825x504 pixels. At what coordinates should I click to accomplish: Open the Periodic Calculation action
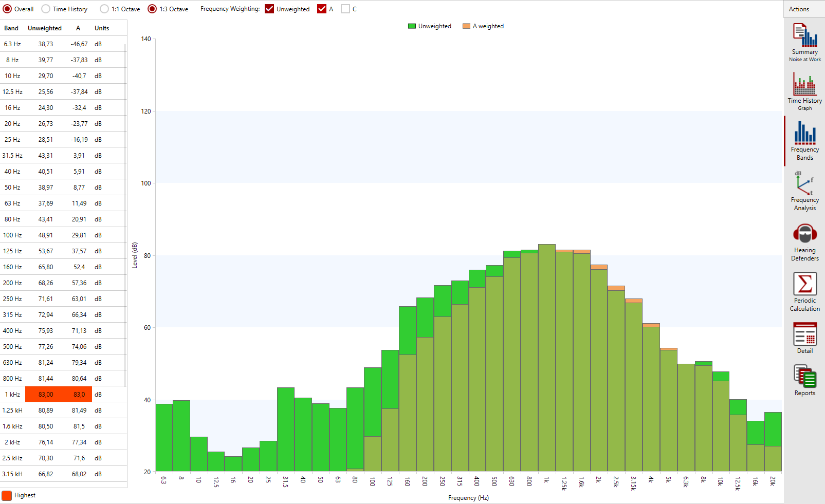(x=804, y=292)
